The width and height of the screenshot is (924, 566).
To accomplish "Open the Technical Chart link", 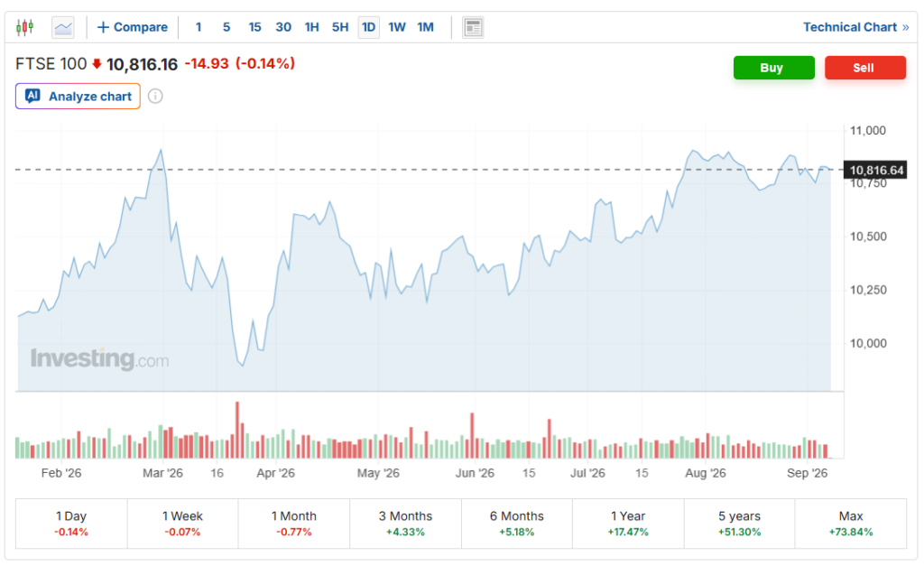I will click(855, 27).
